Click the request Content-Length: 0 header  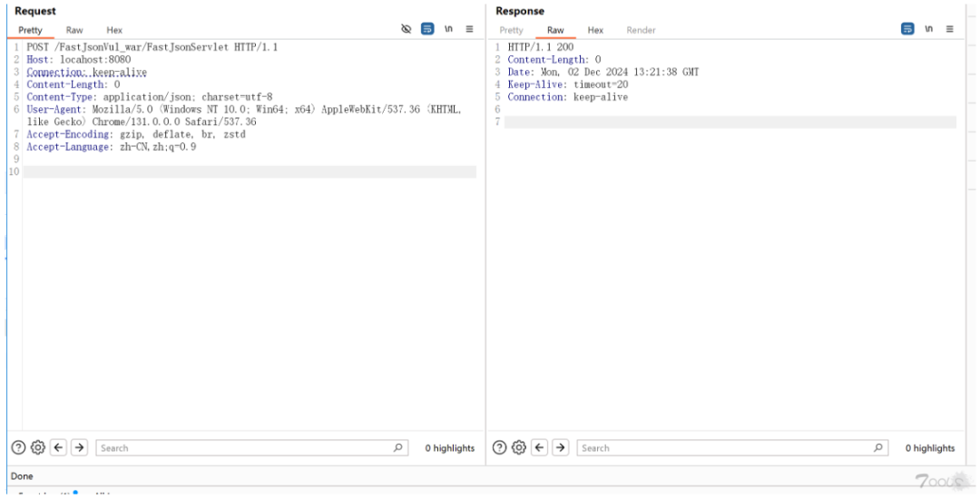click(x=73, y=84)
